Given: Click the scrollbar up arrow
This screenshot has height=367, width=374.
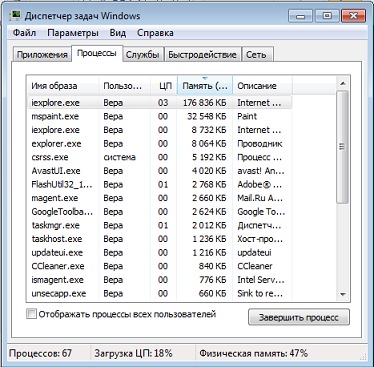Looking at the screenshot, I should click(x=343, y=83).
